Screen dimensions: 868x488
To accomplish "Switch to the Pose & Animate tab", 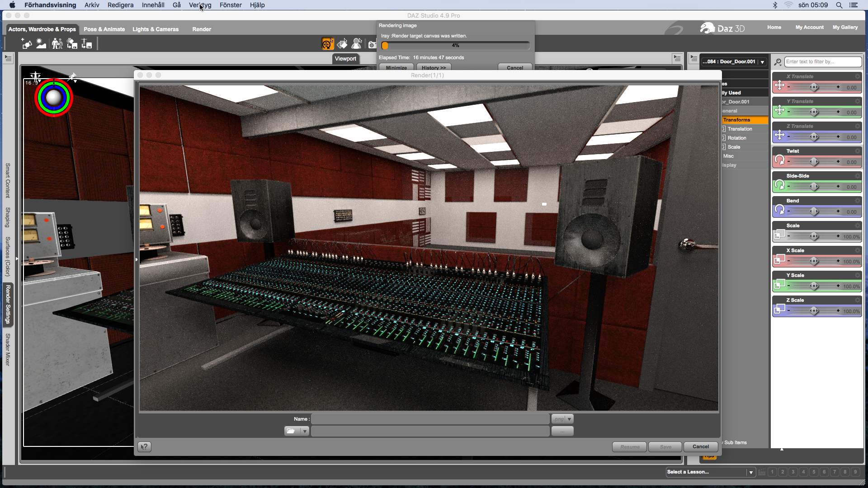I will click(104, 29).
